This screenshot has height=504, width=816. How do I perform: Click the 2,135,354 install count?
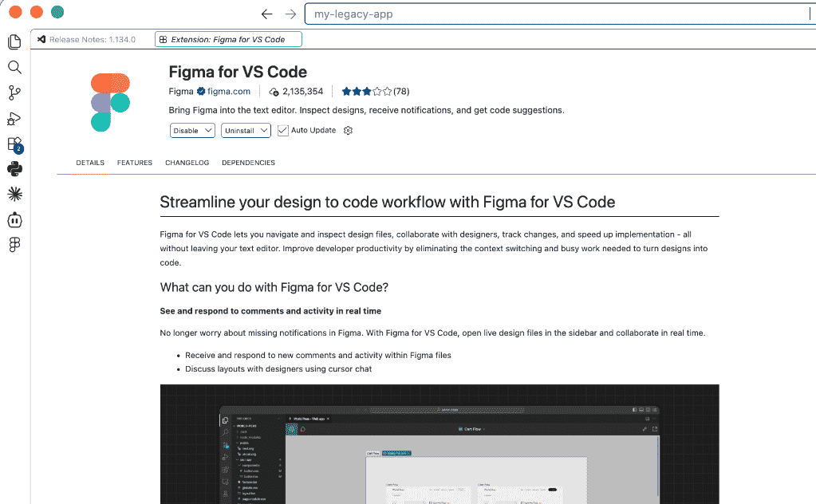coord(303,92)
